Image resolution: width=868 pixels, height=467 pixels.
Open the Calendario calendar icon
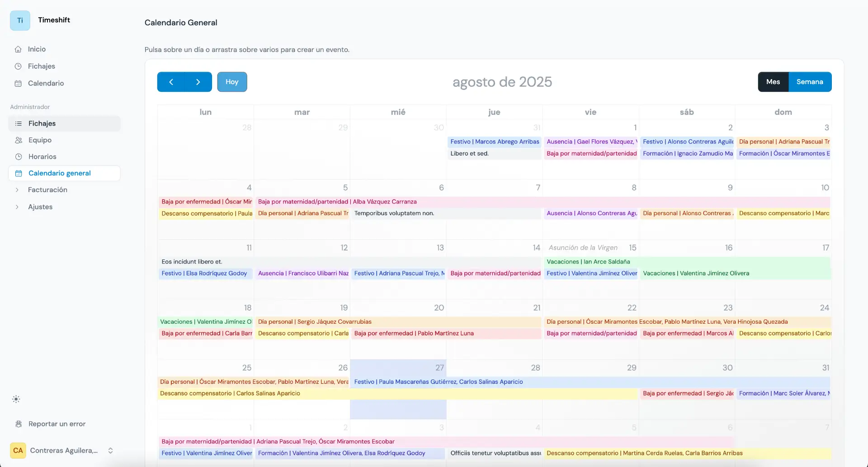(18, 83)
